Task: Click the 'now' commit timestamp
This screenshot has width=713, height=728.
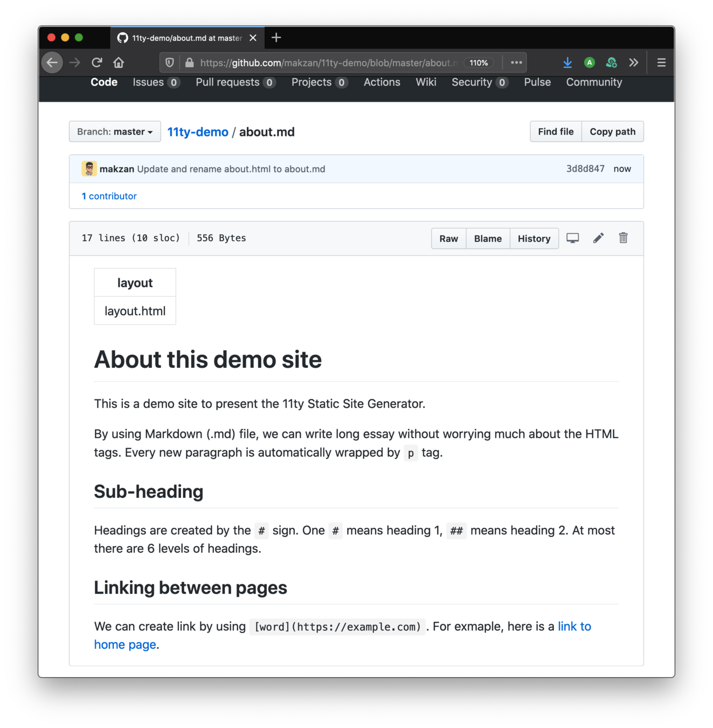Action: [622, 169]
